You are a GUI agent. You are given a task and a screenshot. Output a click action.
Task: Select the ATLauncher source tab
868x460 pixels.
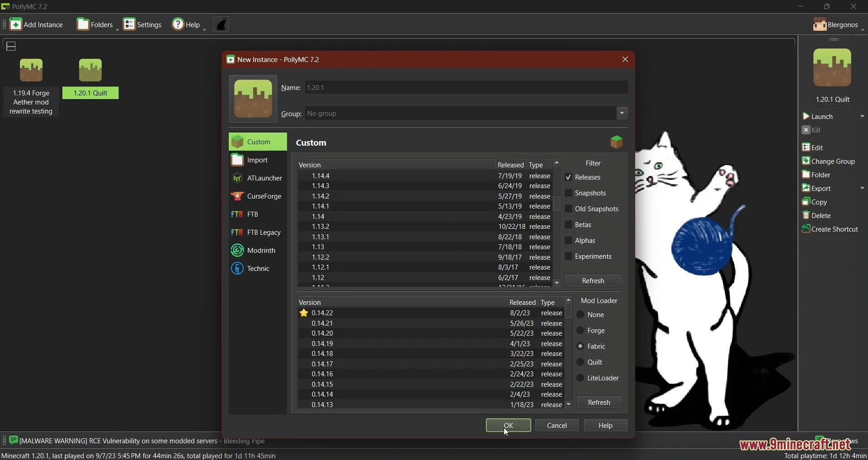click(258, 179)
